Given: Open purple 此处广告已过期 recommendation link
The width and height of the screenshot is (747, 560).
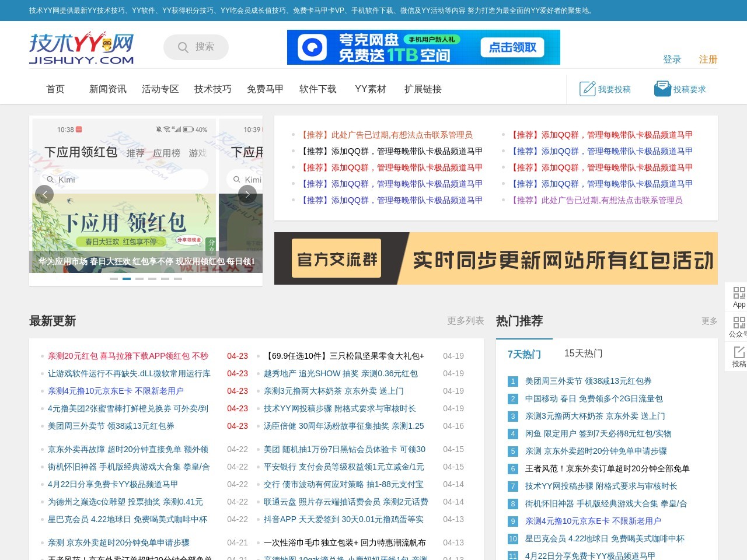Looking at the screenshot, I should coord(596,200).
